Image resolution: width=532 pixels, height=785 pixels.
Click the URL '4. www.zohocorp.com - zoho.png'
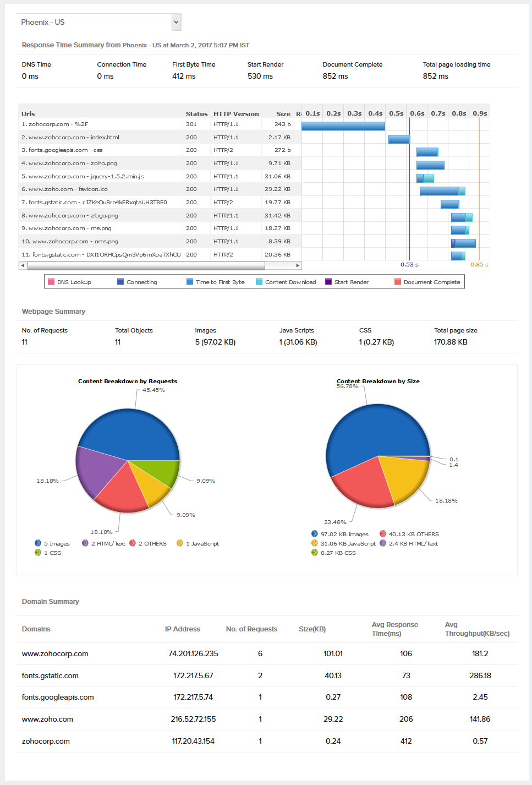click(x=69, y=163)
